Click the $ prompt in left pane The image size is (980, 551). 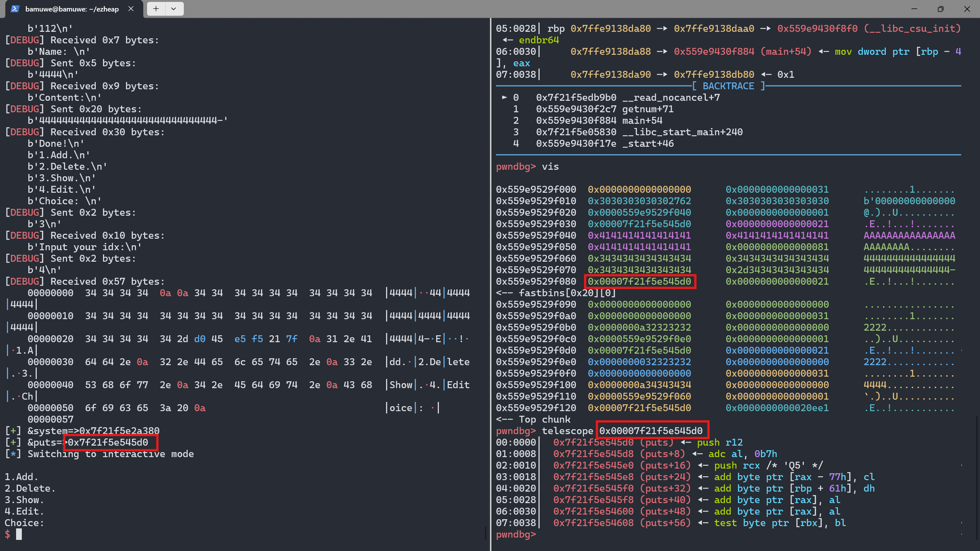click(x=7, y=534)
